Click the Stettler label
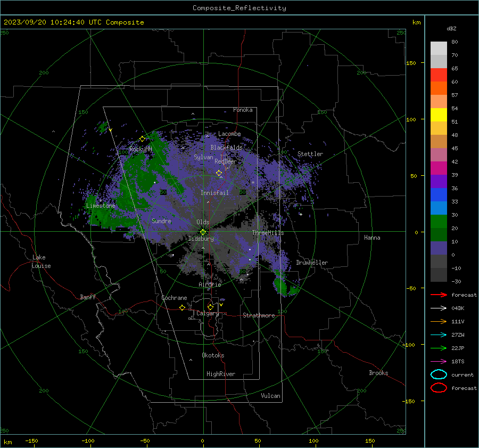 (310, 154)
